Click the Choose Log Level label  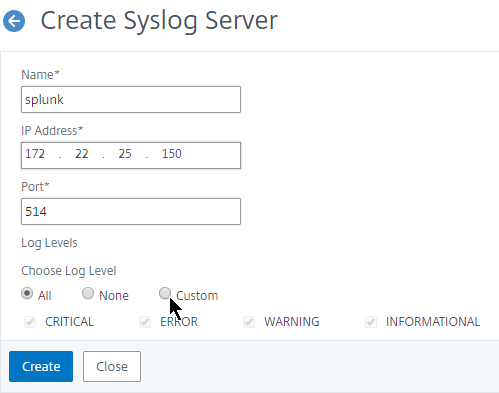(x=69, y=271)
